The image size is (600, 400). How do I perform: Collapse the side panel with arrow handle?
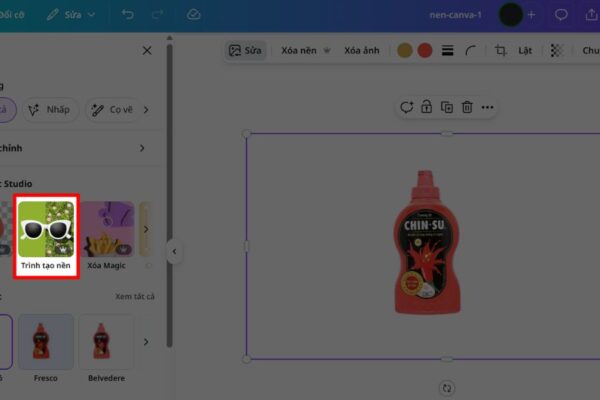174,252
